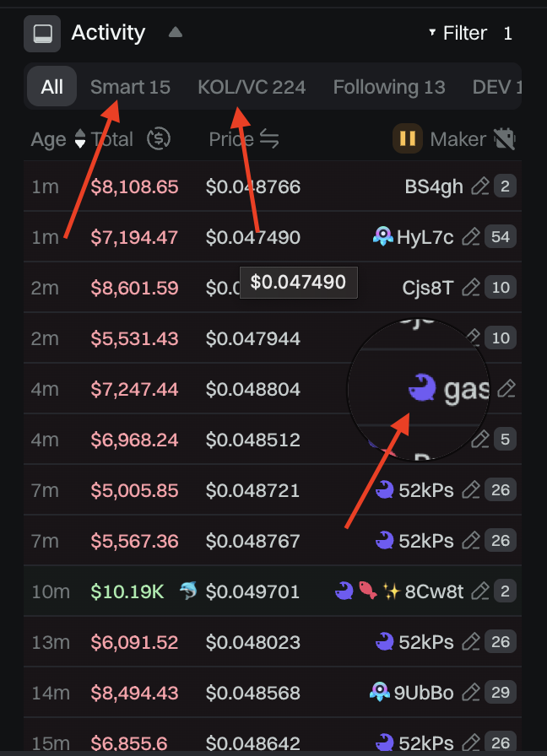Click the 26 badge in the $5,005.85 row
The image size is (547, 756).
[x=501, y=490]
